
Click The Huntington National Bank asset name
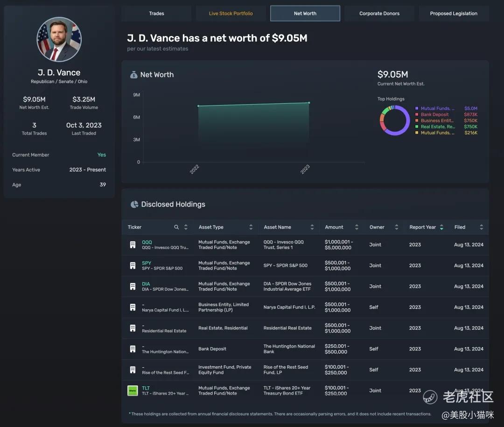[289, 349]
